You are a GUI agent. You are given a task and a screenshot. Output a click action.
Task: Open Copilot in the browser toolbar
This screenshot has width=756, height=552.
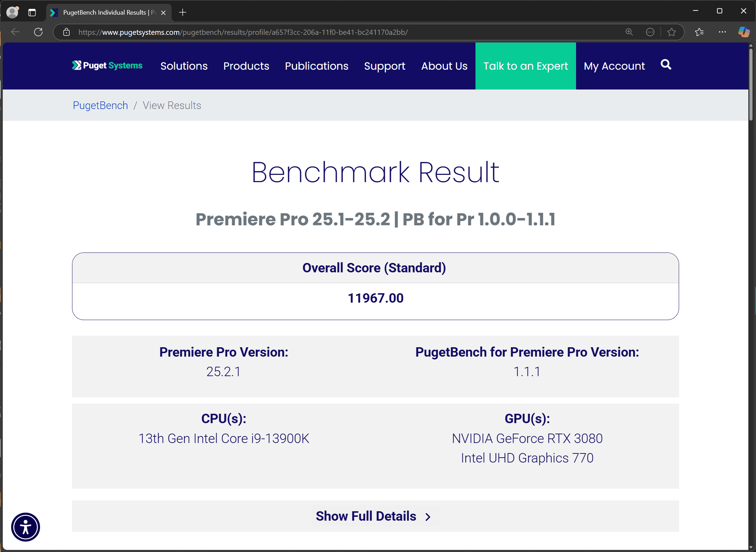click(x=743, y=32)
